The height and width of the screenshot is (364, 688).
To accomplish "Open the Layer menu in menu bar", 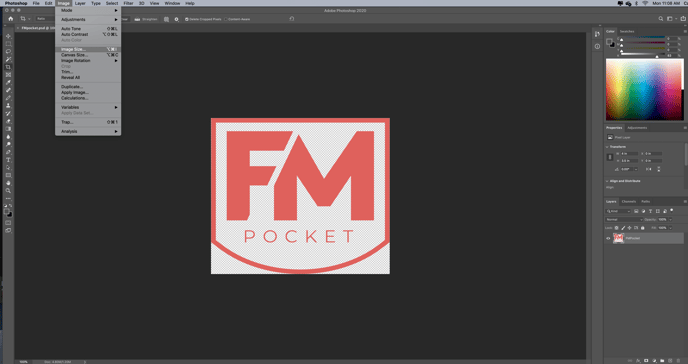I will [80, 3].
